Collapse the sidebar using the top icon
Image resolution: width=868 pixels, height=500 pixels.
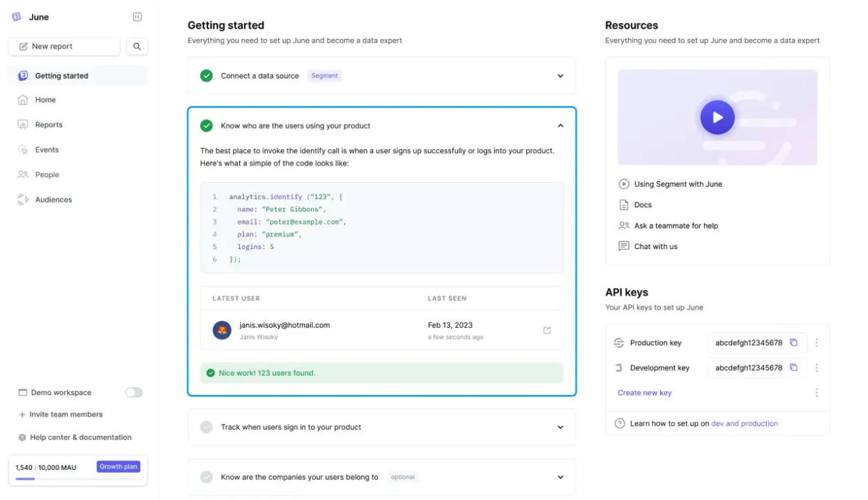coord(137,17)
